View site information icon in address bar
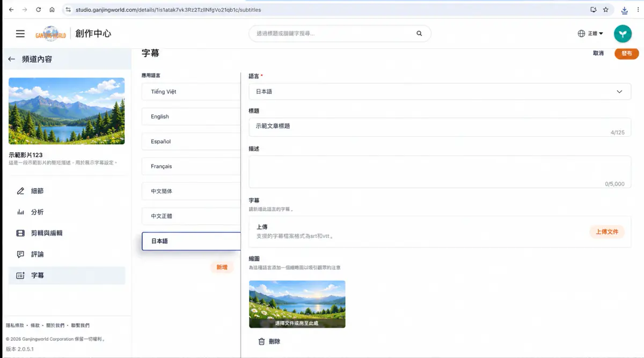Image resolution: width=644 pixels, height=358 pixels. (68, 10)
